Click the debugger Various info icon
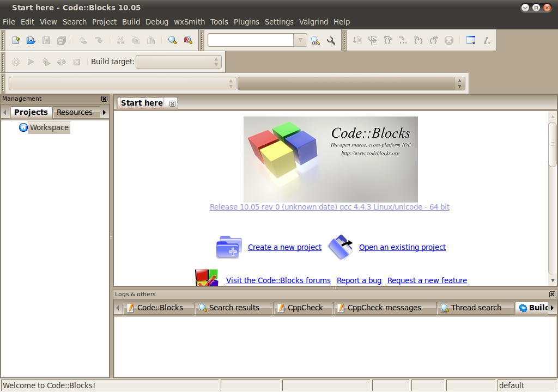The height and width of the screenshot is (392, 558). pyautogui.click(x=487, y=40)
